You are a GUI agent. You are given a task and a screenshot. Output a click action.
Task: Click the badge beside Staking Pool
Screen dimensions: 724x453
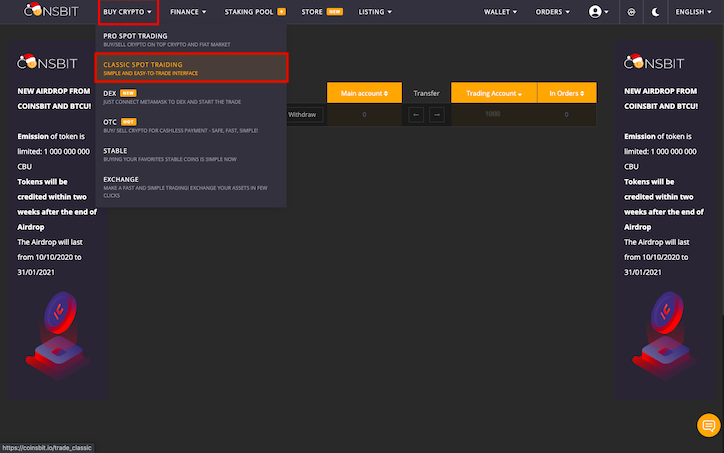tap(281, 12)
